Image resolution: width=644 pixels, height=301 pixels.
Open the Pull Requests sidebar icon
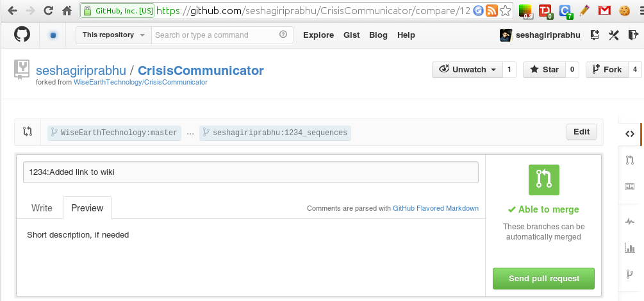pos(630,160)
